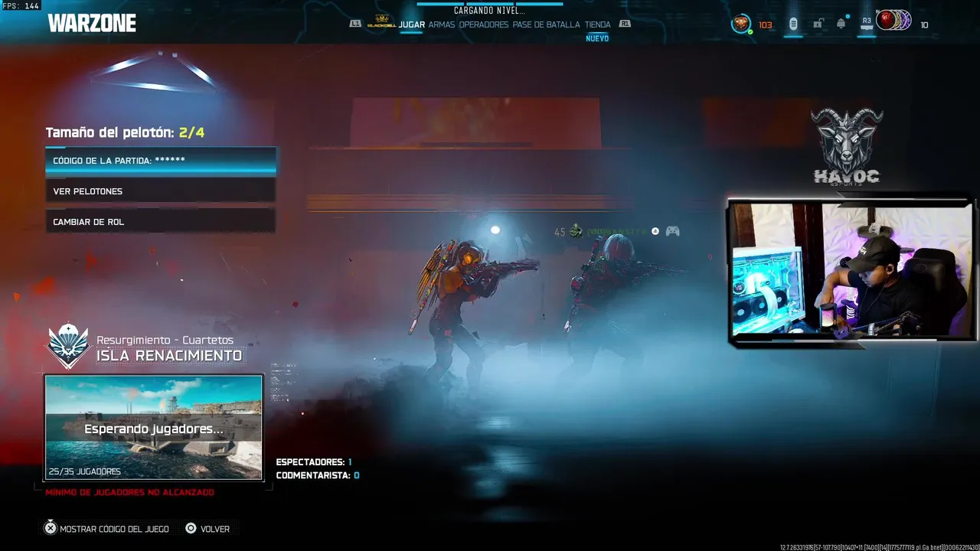Click the player level number 103
The image size is (980, 551).
[765, 25]
